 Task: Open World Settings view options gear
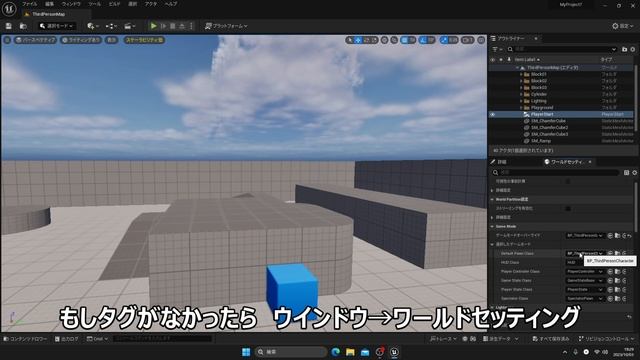(635, 173)
